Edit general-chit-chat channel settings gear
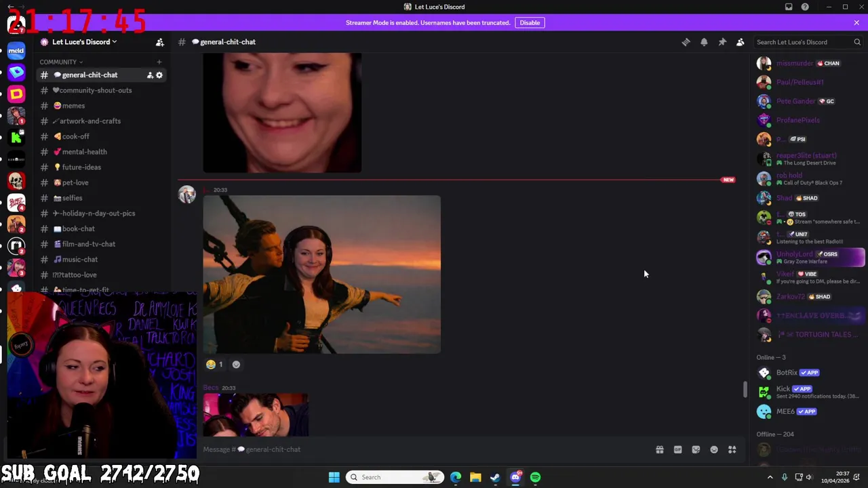This screenshot has height=488, width=868. [x=159, y=75]
